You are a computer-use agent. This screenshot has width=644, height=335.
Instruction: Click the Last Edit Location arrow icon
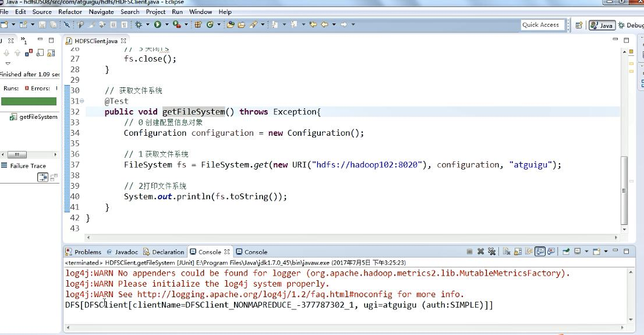click(313, 24)
